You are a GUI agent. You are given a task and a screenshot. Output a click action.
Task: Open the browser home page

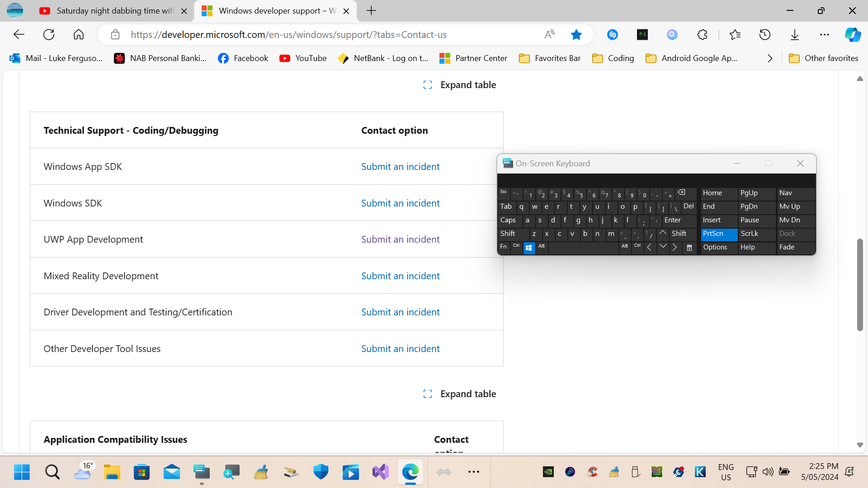(x=79, y=34)
